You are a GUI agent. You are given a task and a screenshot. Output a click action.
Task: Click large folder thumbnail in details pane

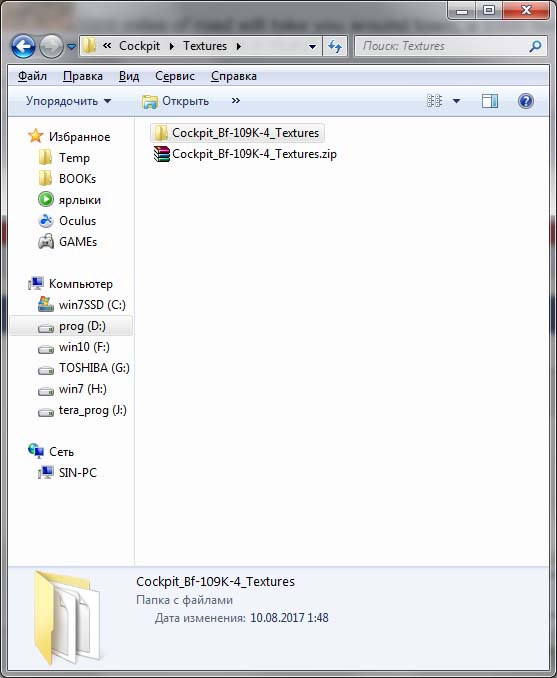67,618
